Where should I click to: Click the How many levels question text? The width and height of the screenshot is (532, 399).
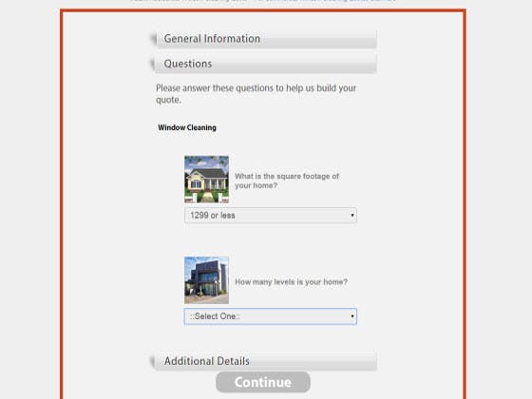coord(291,282)
